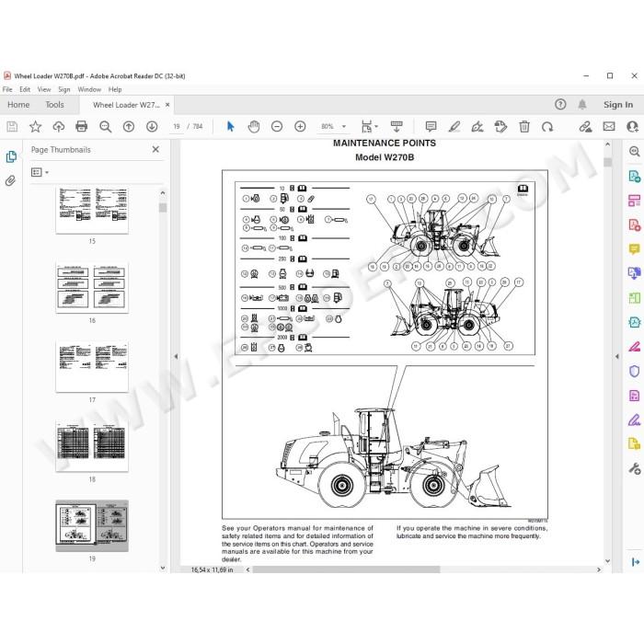Bookmark with the star icon
The width and height of the screenshot is (644, 644).
pyautogui.click(x=35, y=127)
